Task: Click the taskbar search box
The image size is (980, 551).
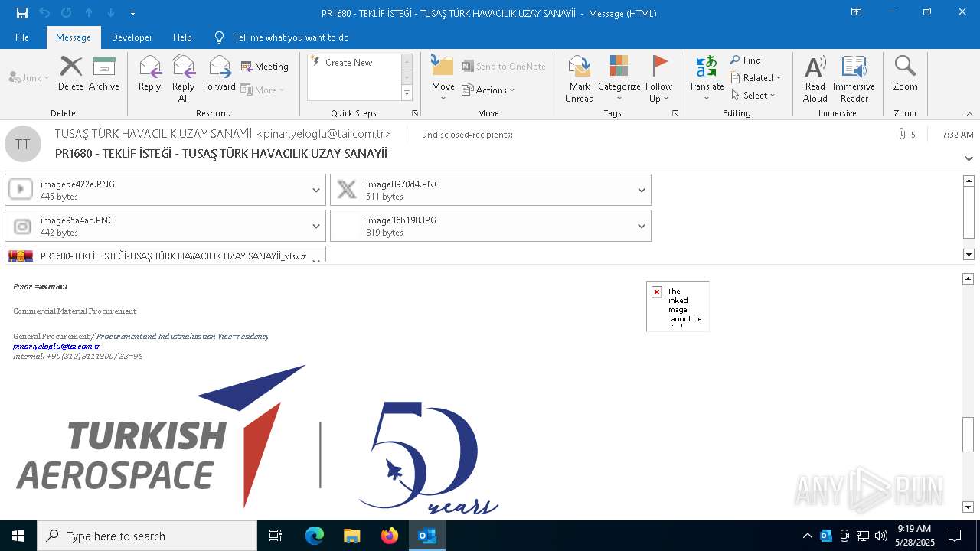Action: [x=147, y=536]
